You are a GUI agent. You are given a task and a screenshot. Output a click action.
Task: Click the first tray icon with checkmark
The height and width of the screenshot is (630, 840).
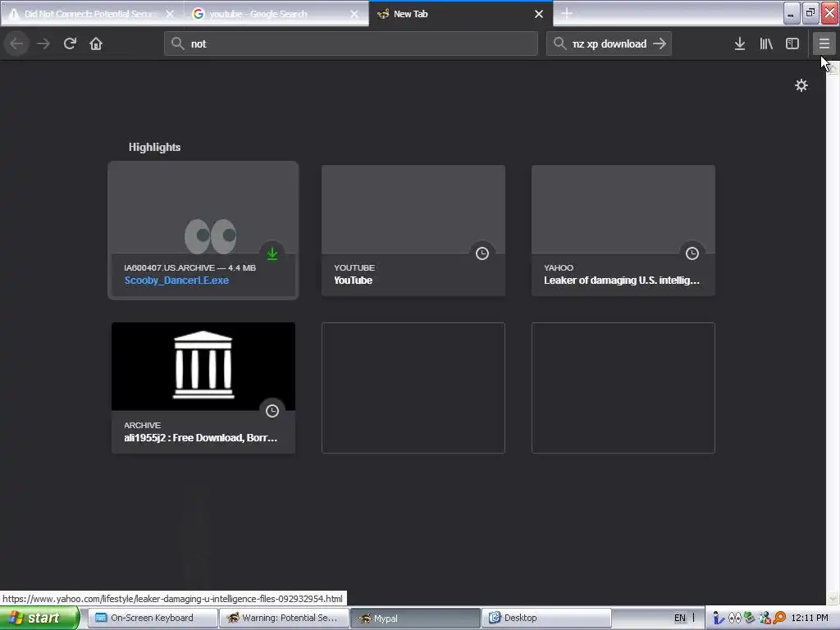tap(719, 618)
